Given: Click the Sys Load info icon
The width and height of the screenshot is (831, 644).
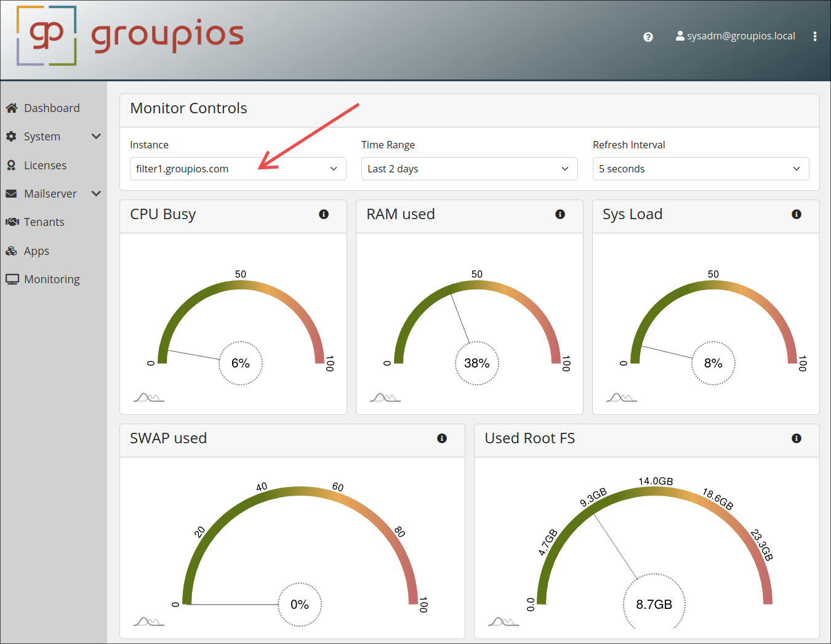Looking at the screenshot, I should [797, 214].
